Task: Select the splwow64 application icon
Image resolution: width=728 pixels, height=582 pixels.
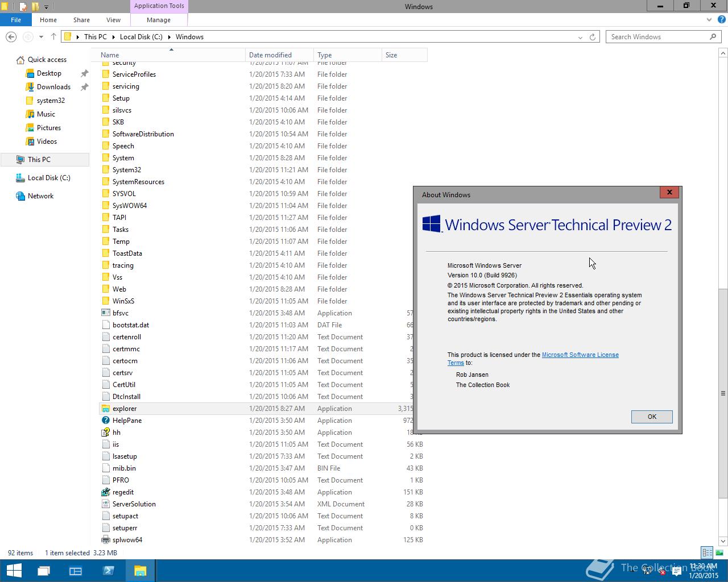Action: tap(105, 539)
